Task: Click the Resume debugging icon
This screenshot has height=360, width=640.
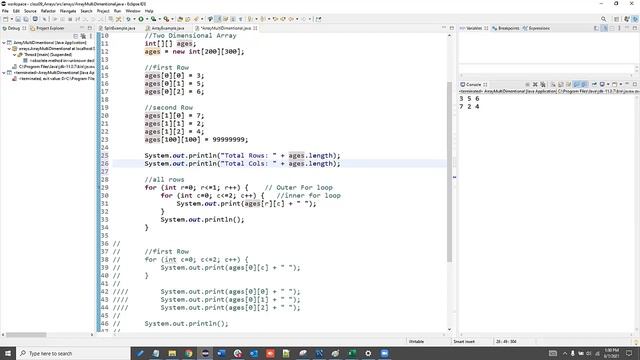Action: (54, 19)
